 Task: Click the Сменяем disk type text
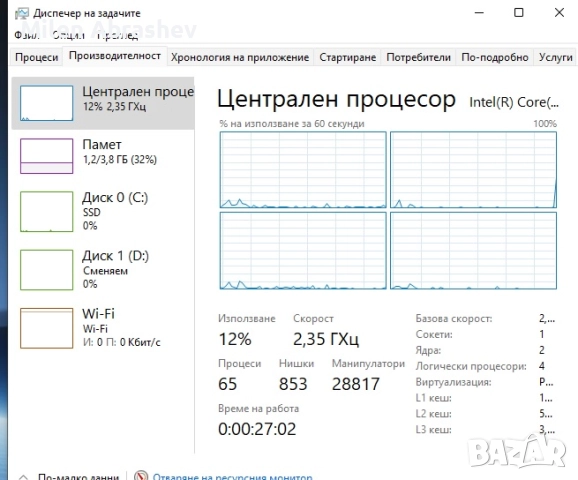105,271
